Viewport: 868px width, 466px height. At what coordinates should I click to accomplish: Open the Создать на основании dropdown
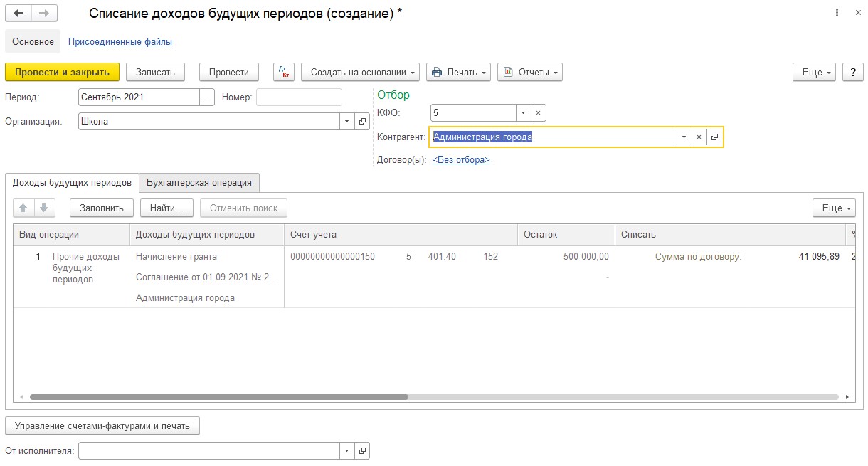[x=359, y=71]
